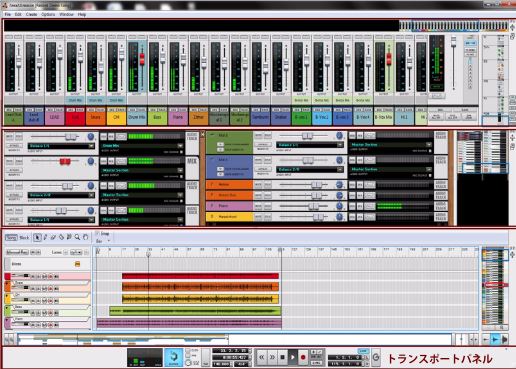The image size is (516, 369).
Task: Click the transport stop button
Action: [x=282, y=357]
